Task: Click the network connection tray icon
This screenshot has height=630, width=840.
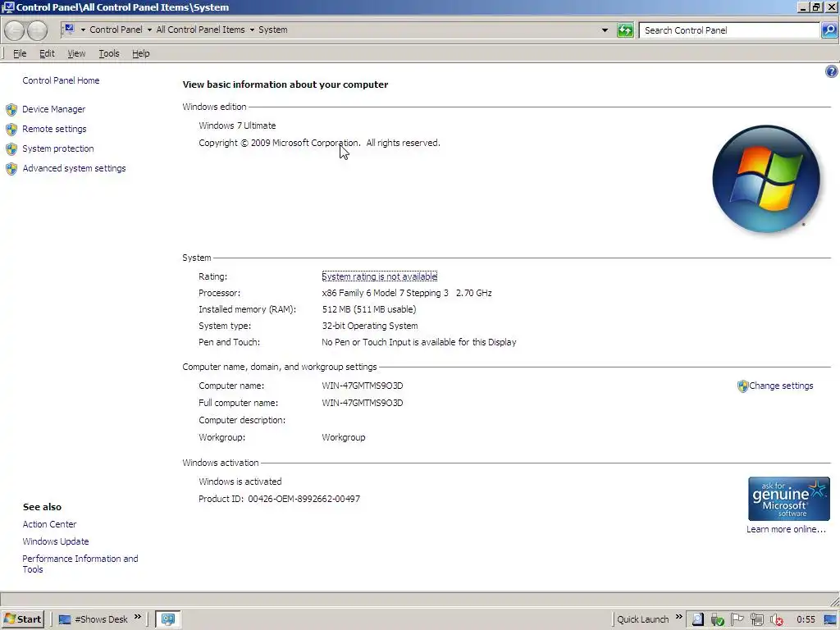Action: pyautogui.click(x=757, y=620)
